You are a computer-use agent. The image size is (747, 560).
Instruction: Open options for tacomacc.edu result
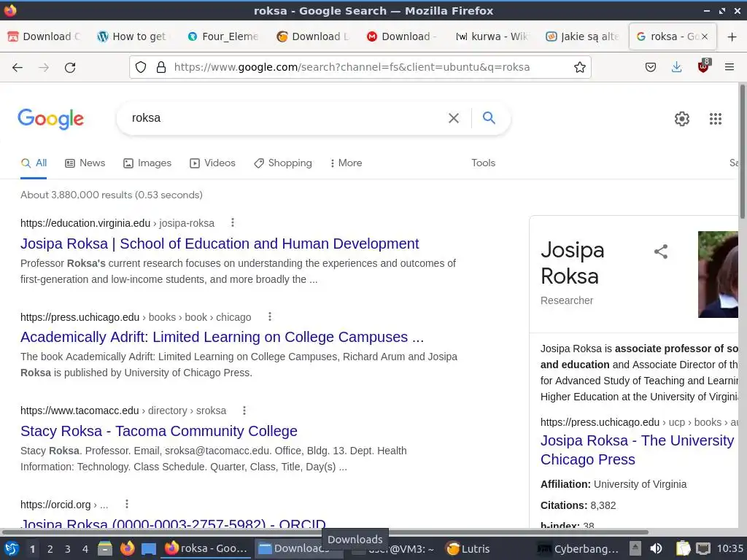click(x=244, y=410)
